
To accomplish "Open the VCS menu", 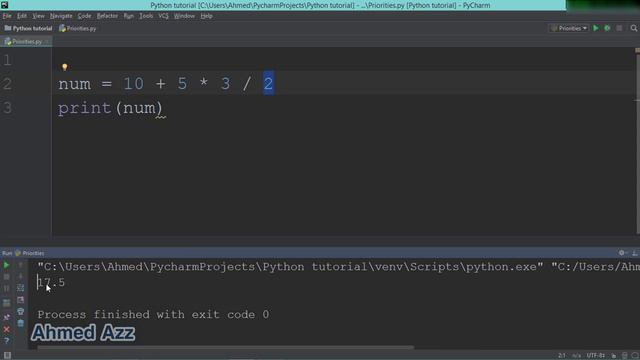I will pyautogui.click(x=163, y=16).
